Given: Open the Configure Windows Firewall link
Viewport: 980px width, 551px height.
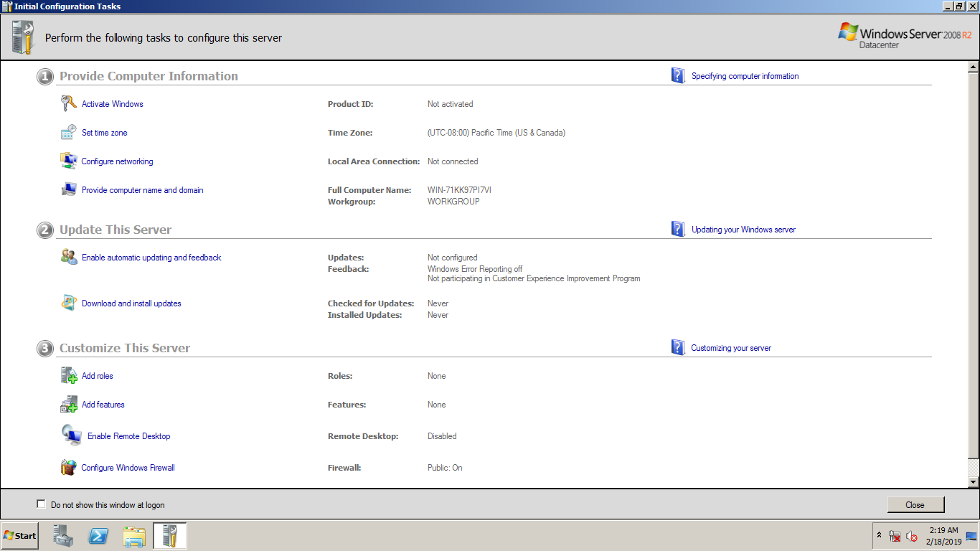Looking at the screenshot, I should [128, 468].
